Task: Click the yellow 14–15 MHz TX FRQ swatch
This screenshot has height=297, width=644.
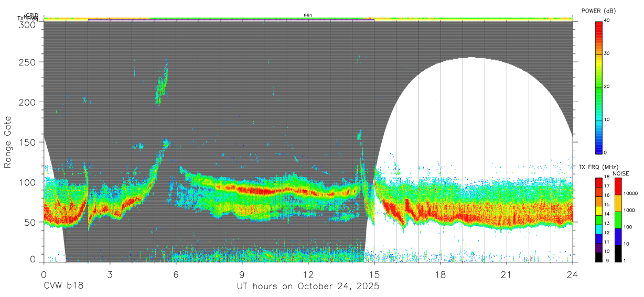Action: (598, 210)
